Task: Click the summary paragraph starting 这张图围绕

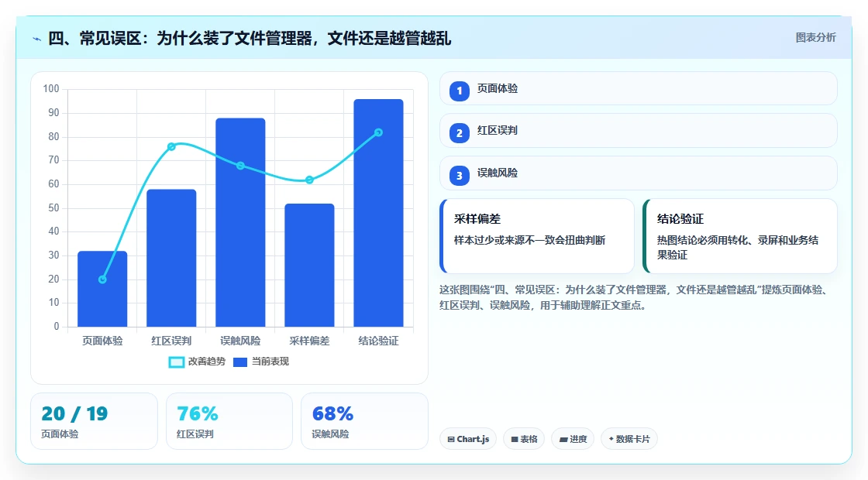Action: 635,297
